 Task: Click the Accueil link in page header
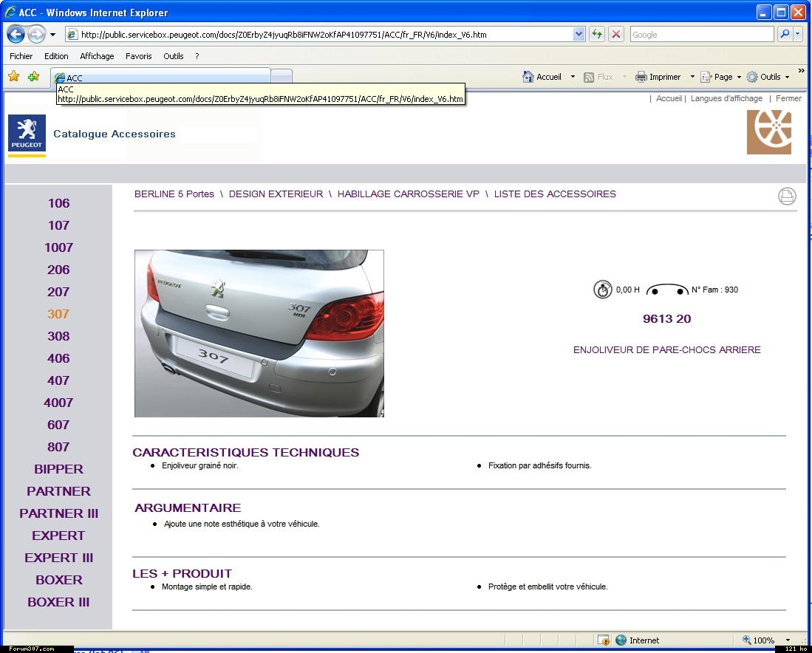[669, 98]
